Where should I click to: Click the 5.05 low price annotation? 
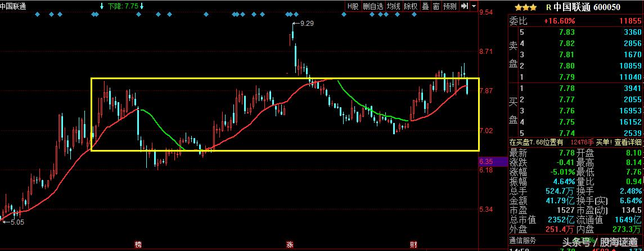click(17, 222)
